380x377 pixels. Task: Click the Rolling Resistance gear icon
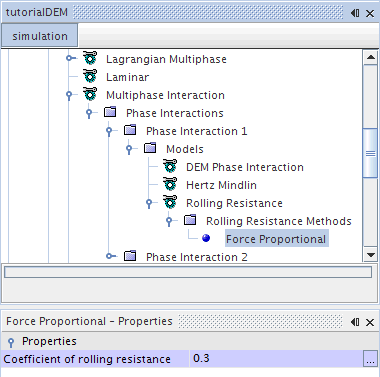tap(170, 202)
